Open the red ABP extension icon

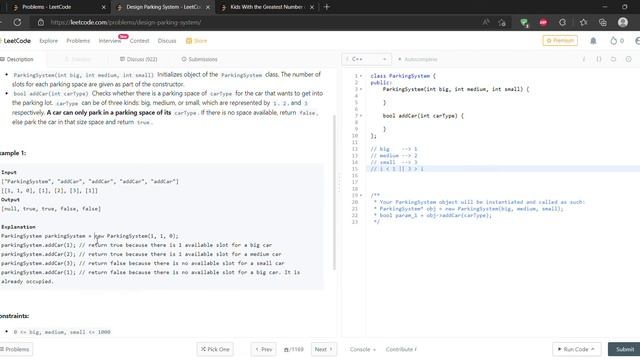pos(543,22)
